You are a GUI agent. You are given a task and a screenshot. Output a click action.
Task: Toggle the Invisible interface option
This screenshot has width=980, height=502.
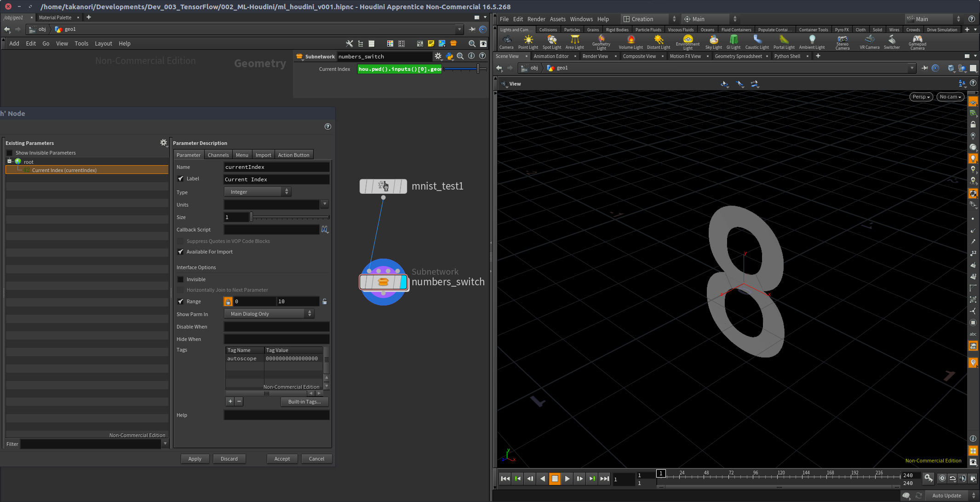[181, 279]
